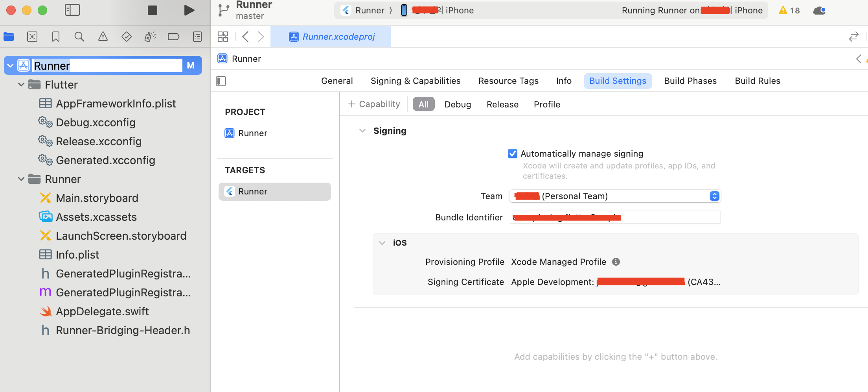The width and height of the screenshot is (868, 392).
Task: Open AppDelegate.swift
Action: 94,311
